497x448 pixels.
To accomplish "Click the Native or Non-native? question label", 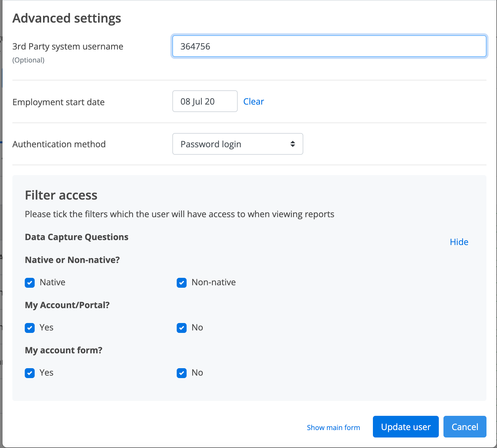I will click(x=72, y=260).
